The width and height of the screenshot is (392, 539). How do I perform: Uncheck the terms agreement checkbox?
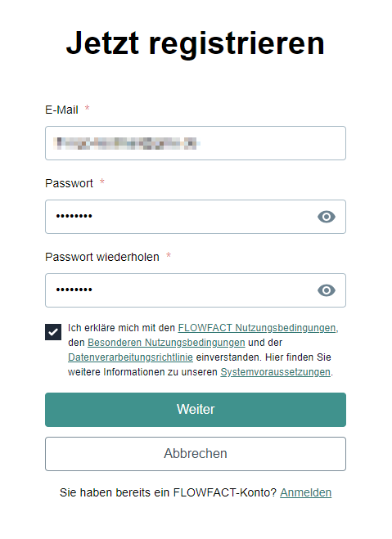pyautogui.click(x=53, y=332)
